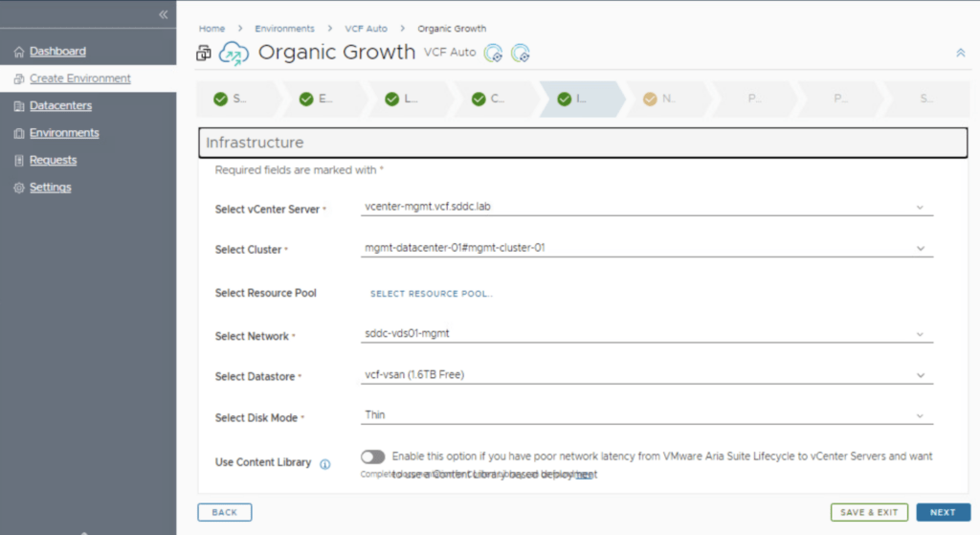
Task: Open Create Environment in the sidebar
Action: (79, 78)
